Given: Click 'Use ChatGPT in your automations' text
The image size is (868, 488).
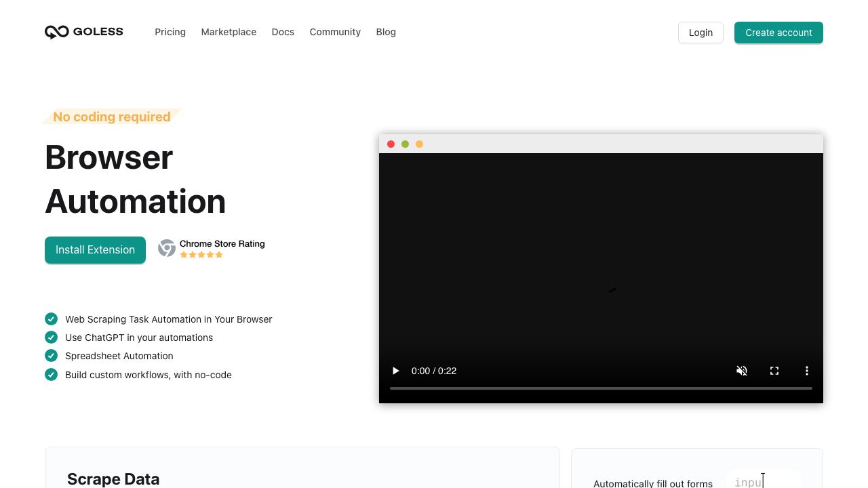Looking at the screenshot, I should coord(139,338).
